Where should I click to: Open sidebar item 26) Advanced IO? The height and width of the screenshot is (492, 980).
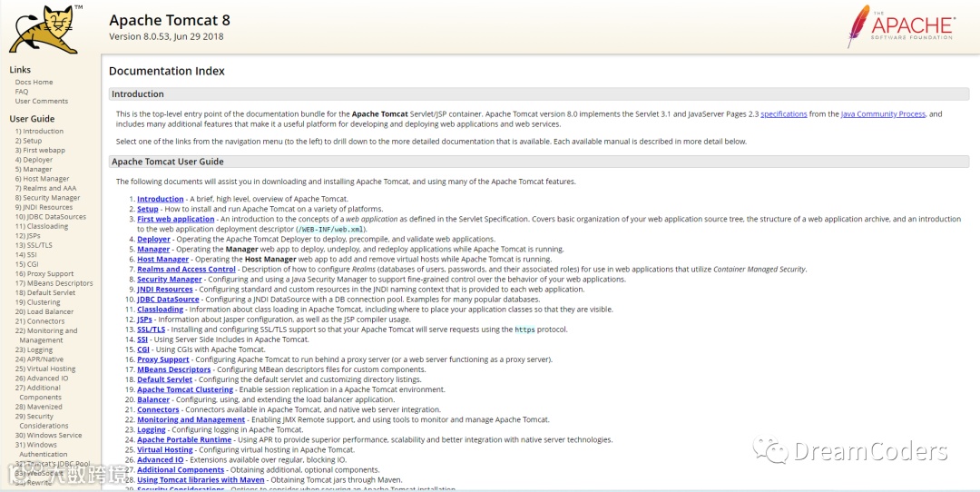point(42,378)
